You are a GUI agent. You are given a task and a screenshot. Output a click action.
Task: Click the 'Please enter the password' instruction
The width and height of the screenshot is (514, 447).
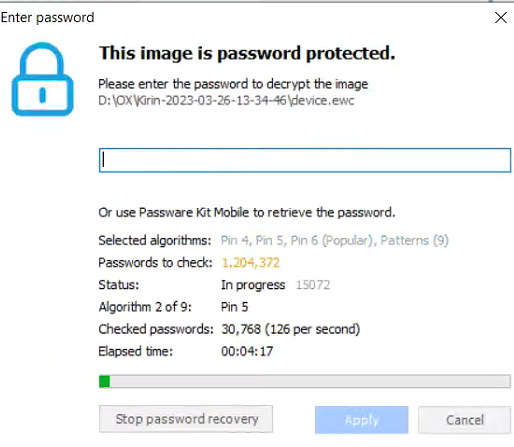[233, 84]
